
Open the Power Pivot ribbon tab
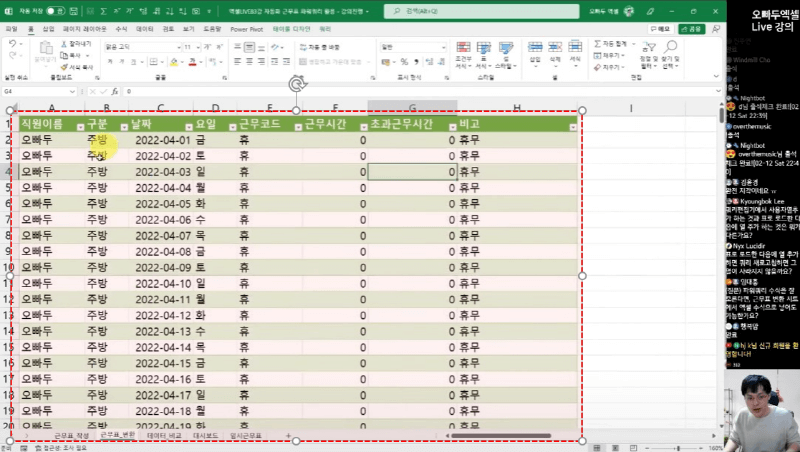coord(245,29)
